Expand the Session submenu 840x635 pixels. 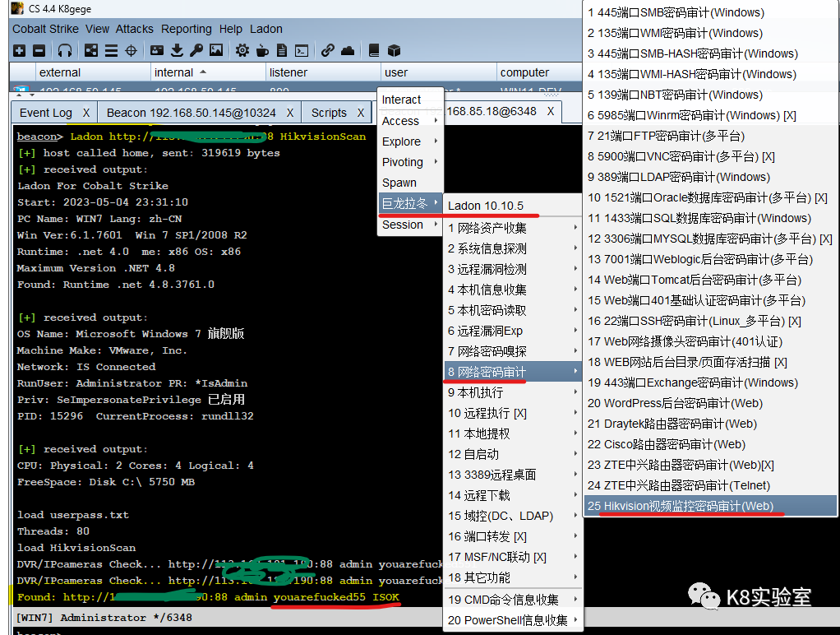coord(410,225)
